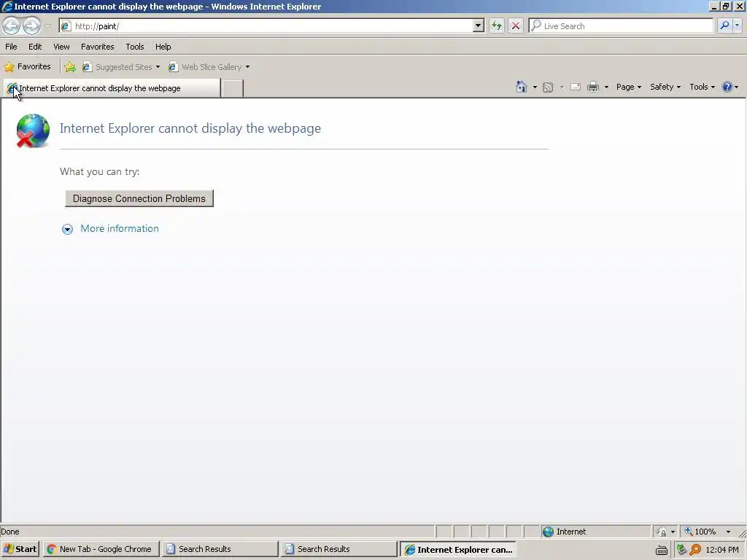Go to Home page icon
This screenshot has width=747, height=560.
(x=522, y=87)
